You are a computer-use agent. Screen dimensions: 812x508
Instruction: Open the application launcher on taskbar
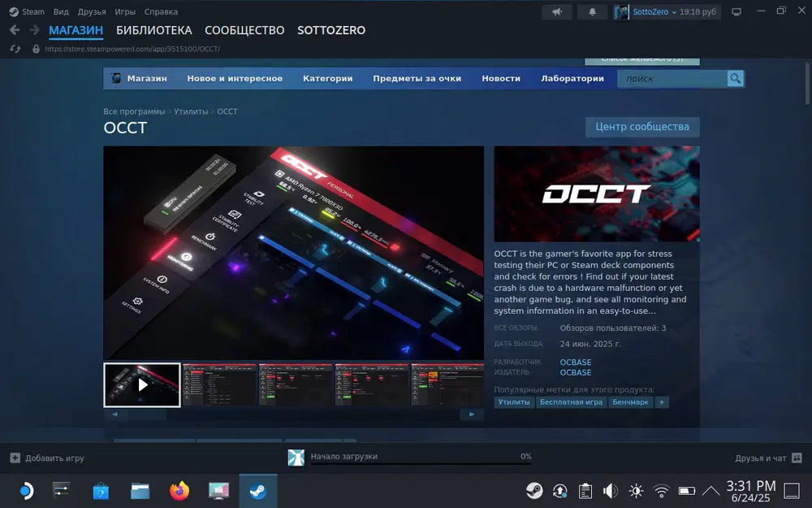tap(25, 490)
